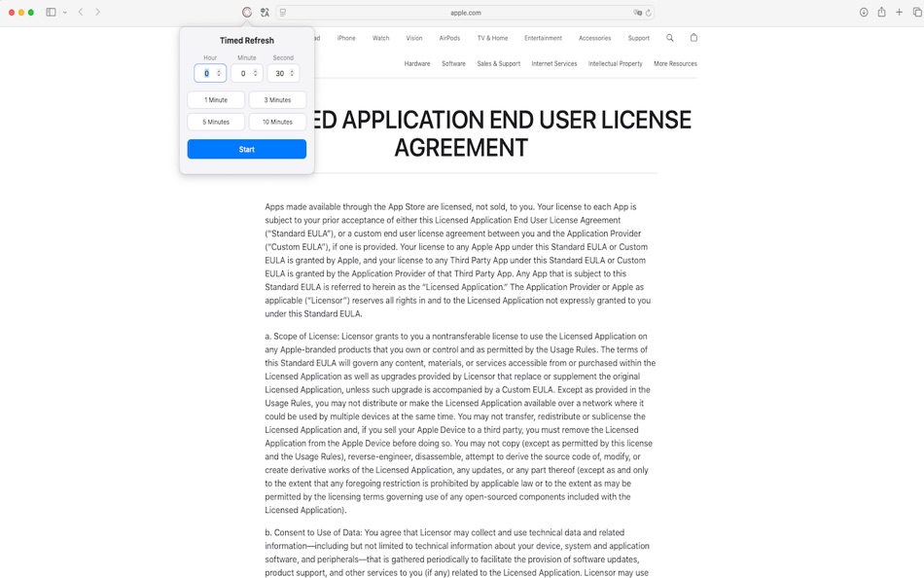Image resolution: width=924 pixels, height=578 pixels.
Task: Select the Watch menu item
Action: 380,38
